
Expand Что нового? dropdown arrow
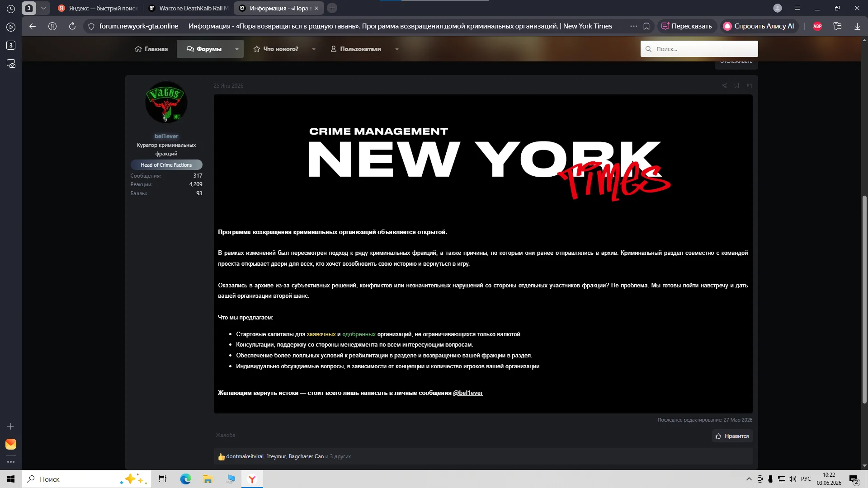[x=314, y=49]
